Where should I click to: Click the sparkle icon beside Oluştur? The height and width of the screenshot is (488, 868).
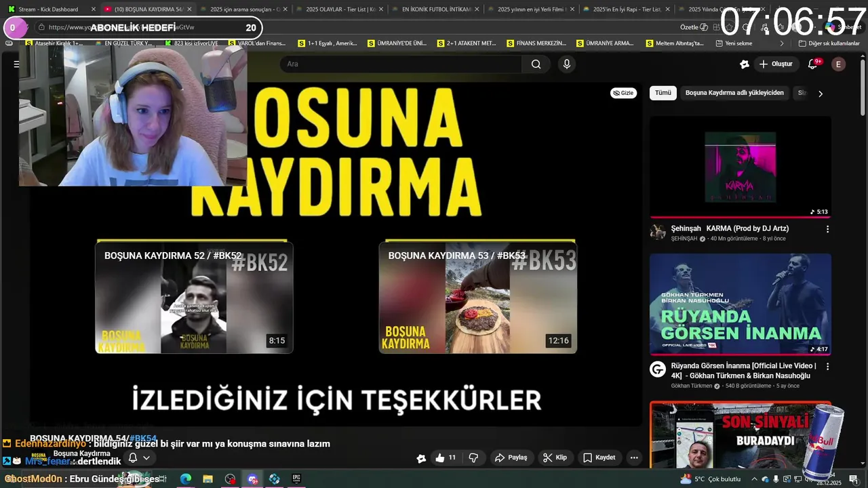(x=745, y=64)
